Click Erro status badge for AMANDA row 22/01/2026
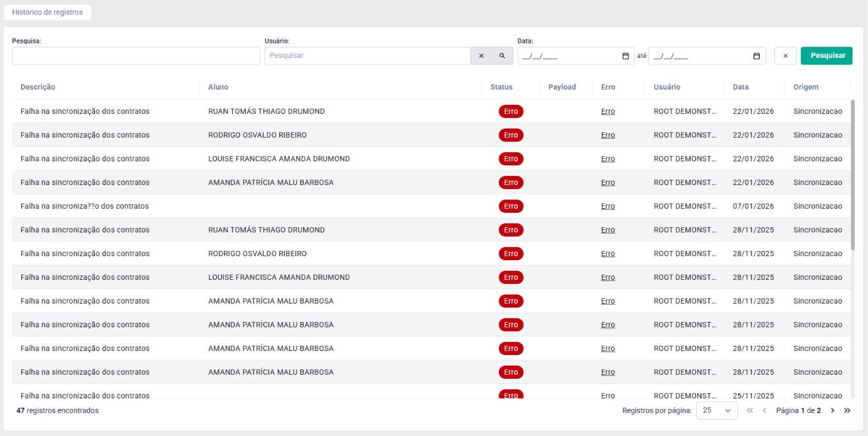Screen dimensions: 868x436 click(511, 182)
